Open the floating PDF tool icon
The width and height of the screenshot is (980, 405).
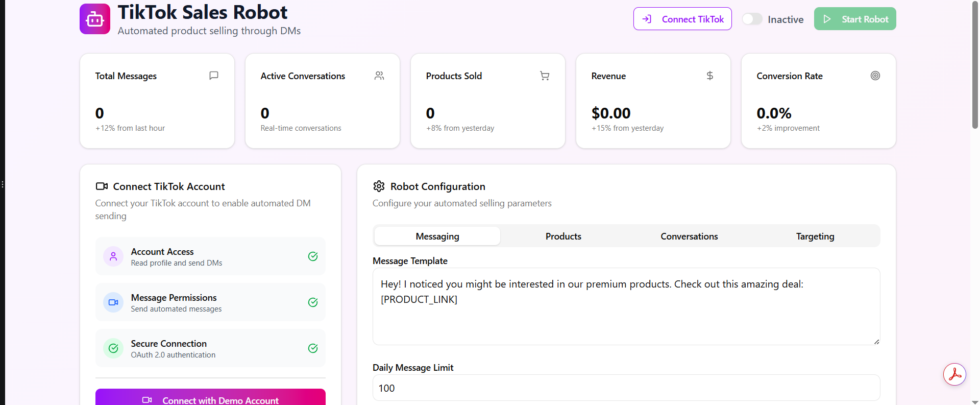point(955,374)
